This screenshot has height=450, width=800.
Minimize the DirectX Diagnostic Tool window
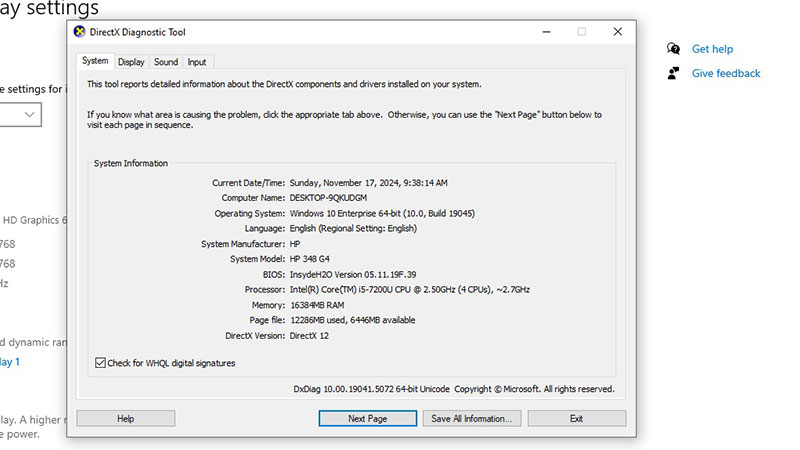point(546,32)
